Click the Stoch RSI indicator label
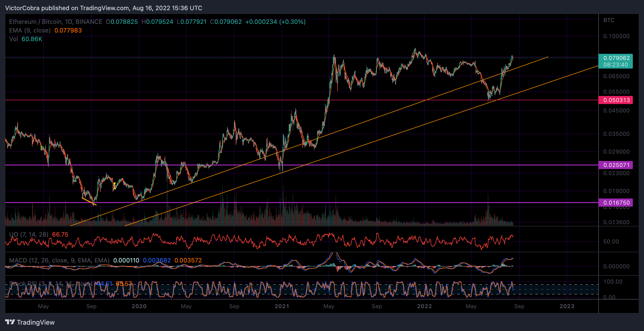The height and width of the screenshot is (331, 644). pos(50,284)
